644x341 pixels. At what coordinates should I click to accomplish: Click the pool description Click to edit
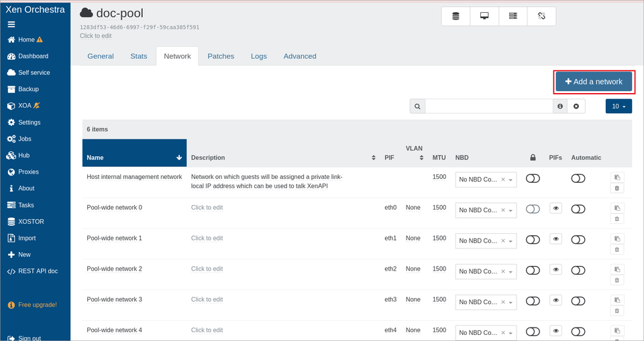pos(96,36)
